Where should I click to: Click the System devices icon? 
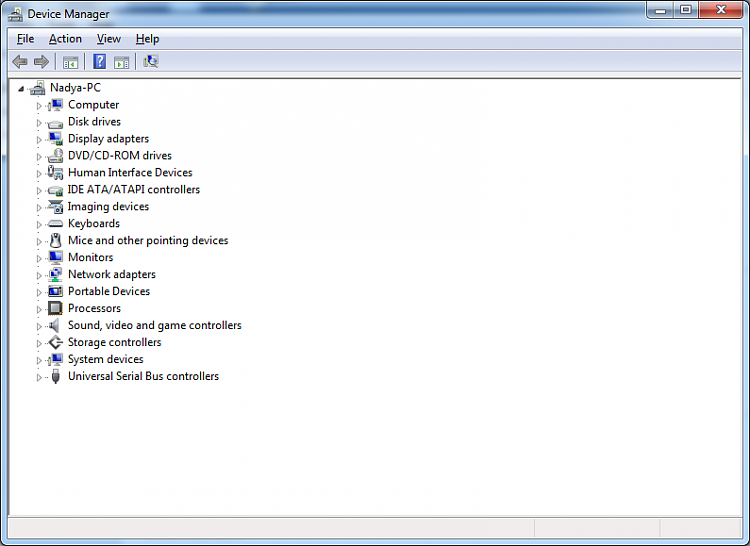click(55, 359)
